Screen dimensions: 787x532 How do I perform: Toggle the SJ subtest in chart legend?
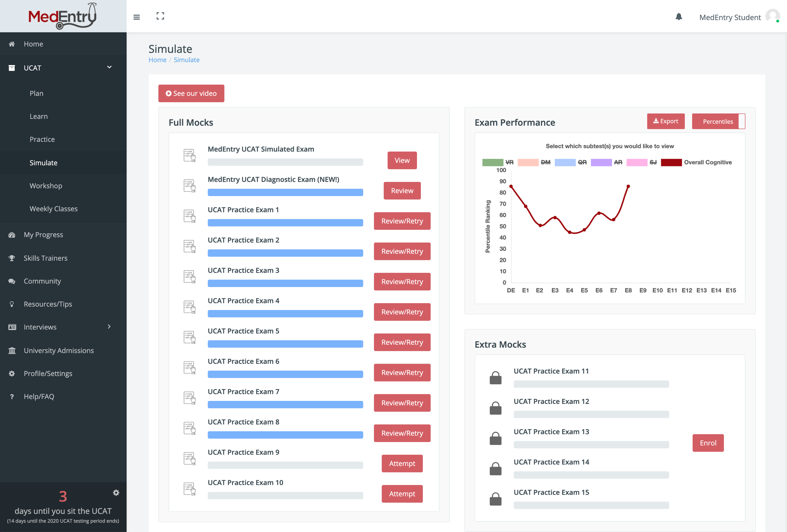pyautogui.click(x=642, y=162)
